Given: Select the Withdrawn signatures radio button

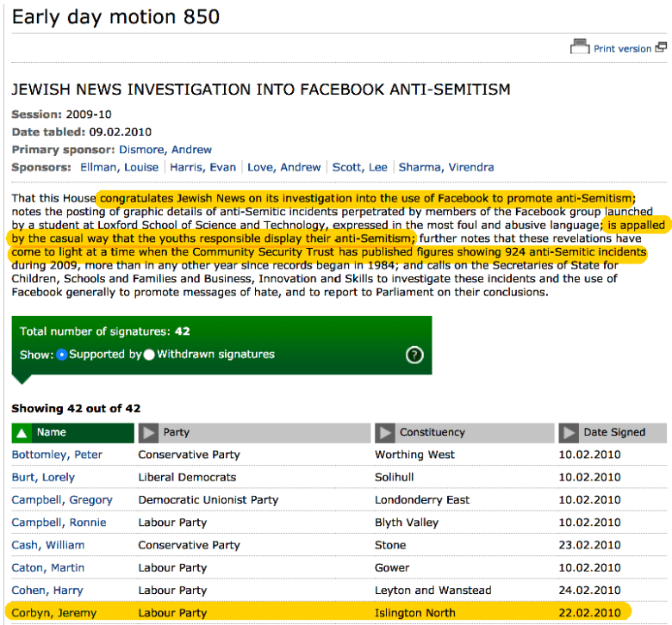Looking at the screenshot, I should coord(149,355).
